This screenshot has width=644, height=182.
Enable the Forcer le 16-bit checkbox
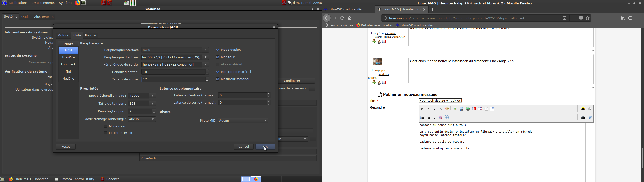pyautogui.click(x=106, y=133)
